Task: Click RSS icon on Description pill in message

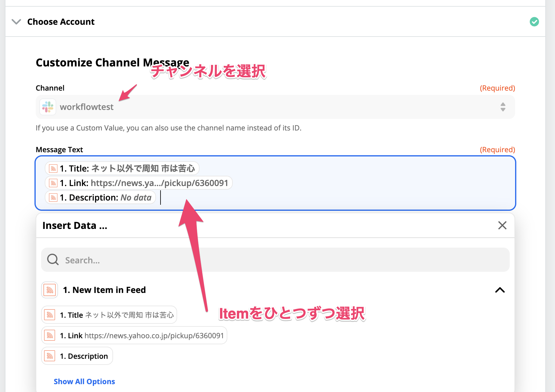Action: 53,198
